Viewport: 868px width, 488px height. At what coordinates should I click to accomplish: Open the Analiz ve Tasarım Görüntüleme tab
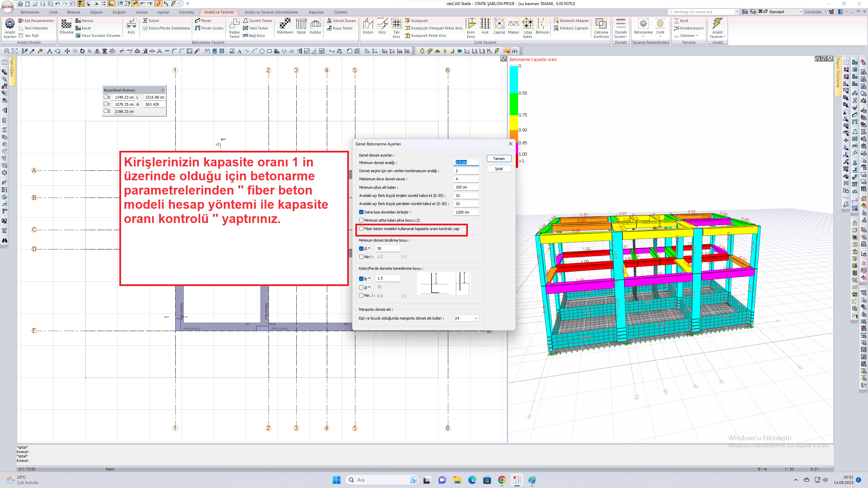point(271,12)
